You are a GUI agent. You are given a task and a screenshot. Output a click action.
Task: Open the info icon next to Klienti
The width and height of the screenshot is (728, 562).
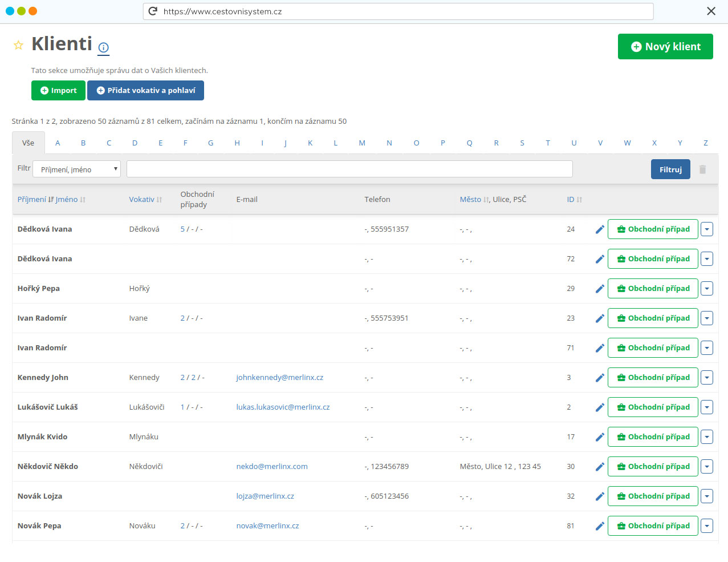point(103,48)
